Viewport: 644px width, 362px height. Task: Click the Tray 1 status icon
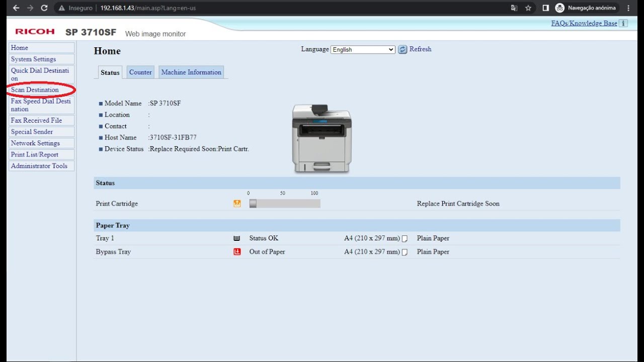[237, 238]
